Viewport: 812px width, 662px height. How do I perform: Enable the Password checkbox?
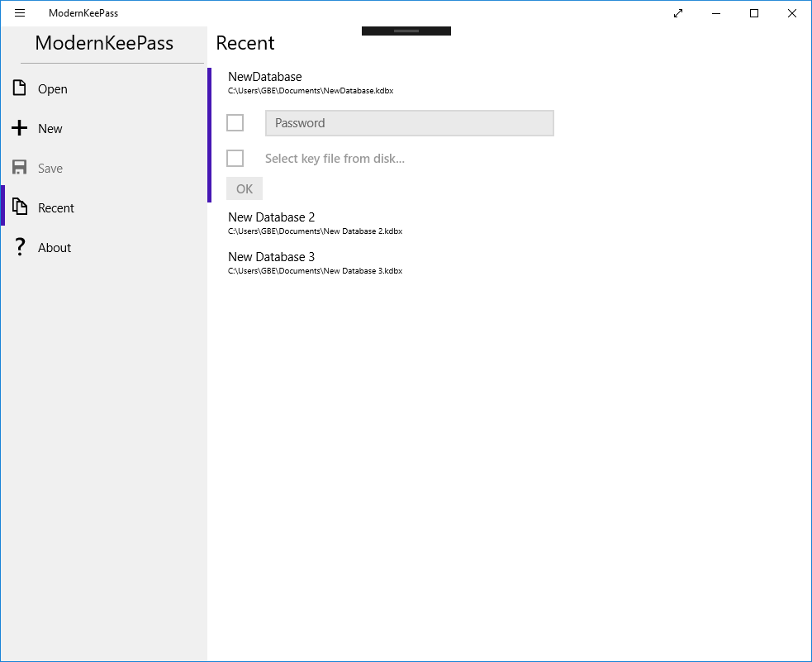(235, 123)
